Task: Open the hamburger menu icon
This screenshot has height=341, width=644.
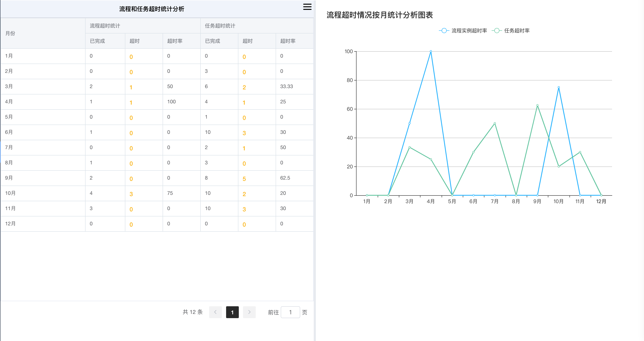Action: 307,7
